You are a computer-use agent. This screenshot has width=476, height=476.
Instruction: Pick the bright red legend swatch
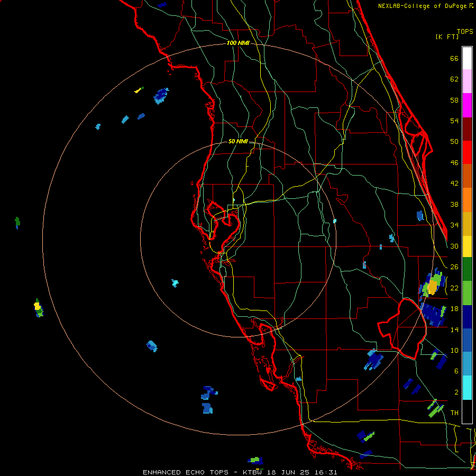click(x=467, y=152)
